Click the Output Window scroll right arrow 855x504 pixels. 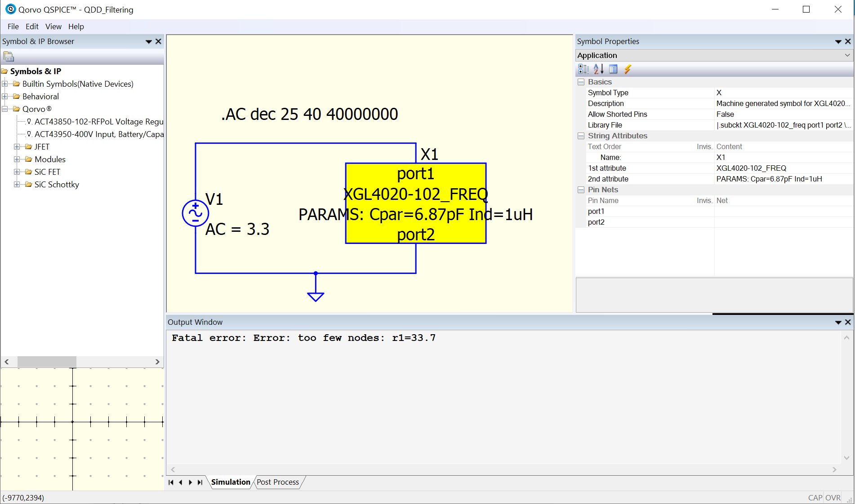click(834, 469)
